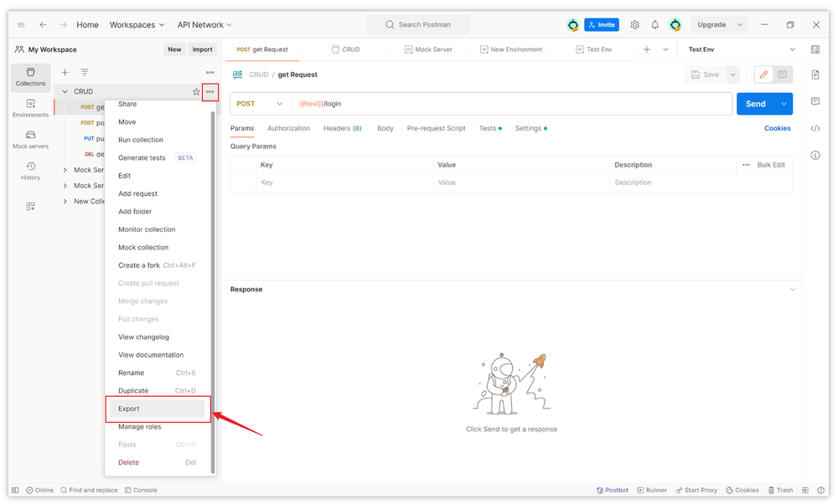
Task: Open the code snippet icon
Action: (x=815, y=128)
